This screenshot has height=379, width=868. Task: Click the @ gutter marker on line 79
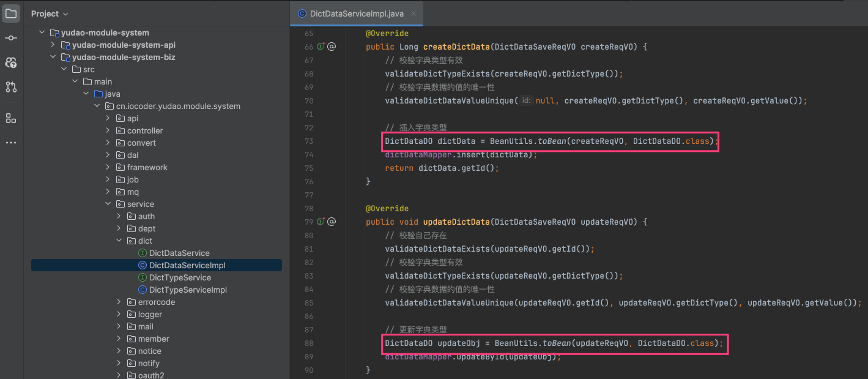pyautogui.click(x=332, y=222)
